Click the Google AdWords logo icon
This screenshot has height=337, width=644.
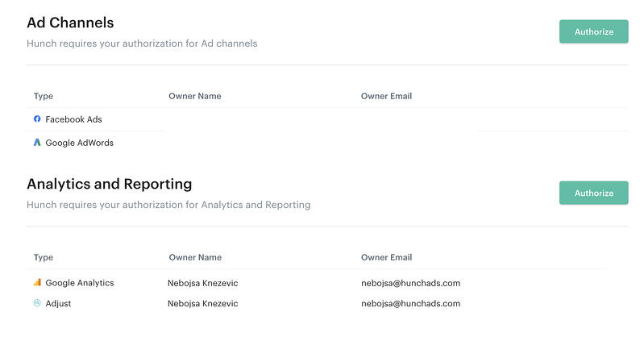37,143
